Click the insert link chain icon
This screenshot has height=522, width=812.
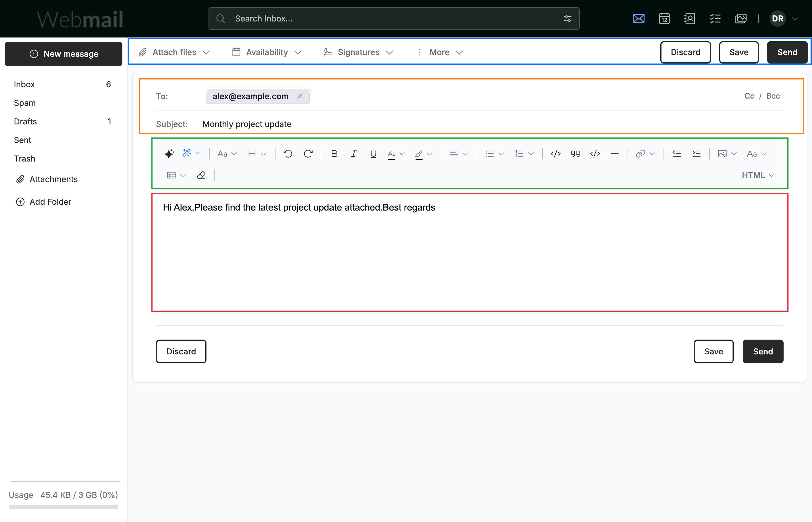click(x=640, y=154)
